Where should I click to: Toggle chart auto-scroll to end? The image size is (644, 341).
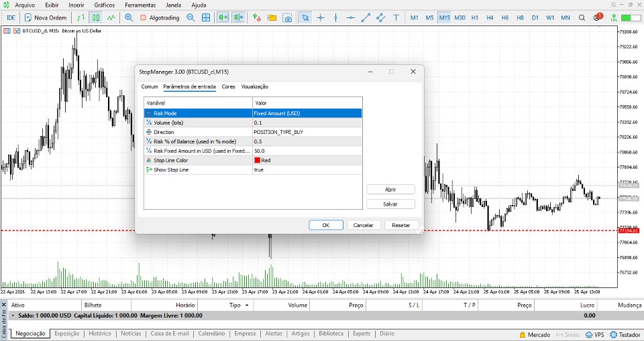click(223, 17)
